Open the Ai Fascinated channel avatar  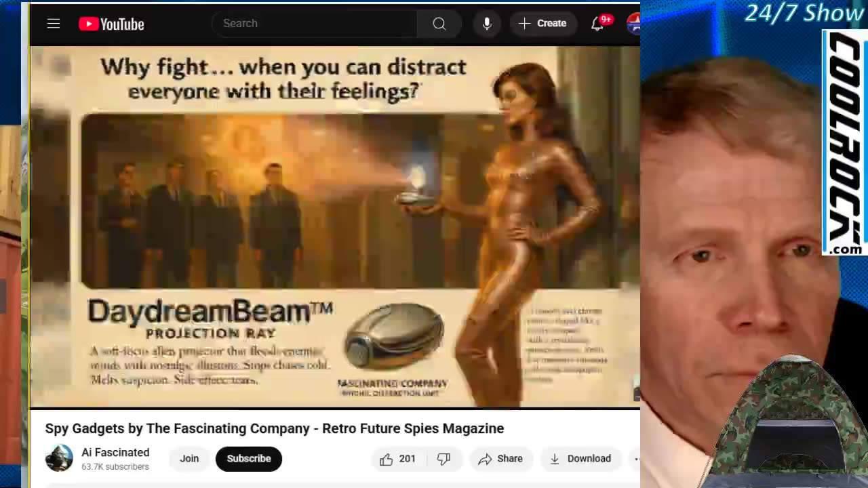click(x=59, y=458)
